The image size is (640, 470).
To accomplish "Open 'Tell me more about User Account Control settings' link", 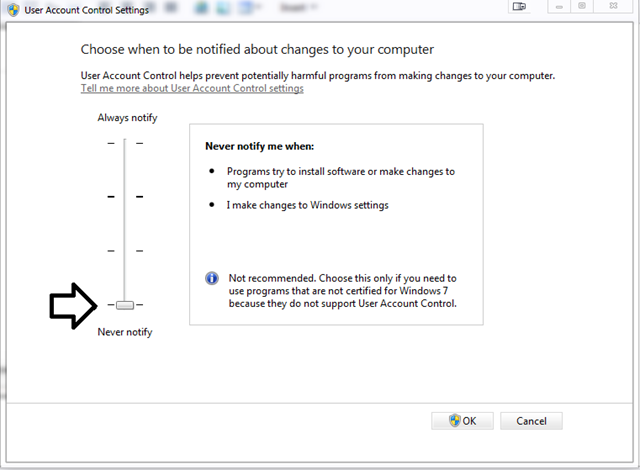I will click(x=192, y=88).
